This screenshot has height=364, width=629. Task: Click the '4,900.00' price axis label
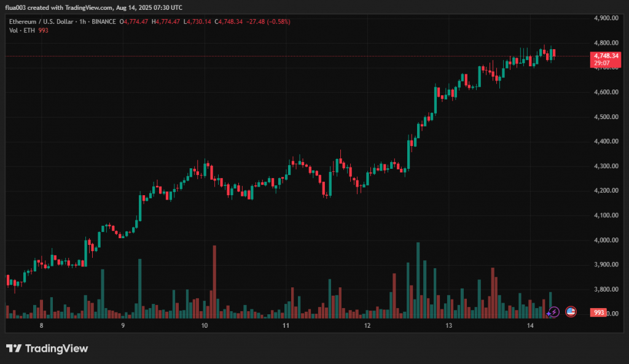pos(606,18)
